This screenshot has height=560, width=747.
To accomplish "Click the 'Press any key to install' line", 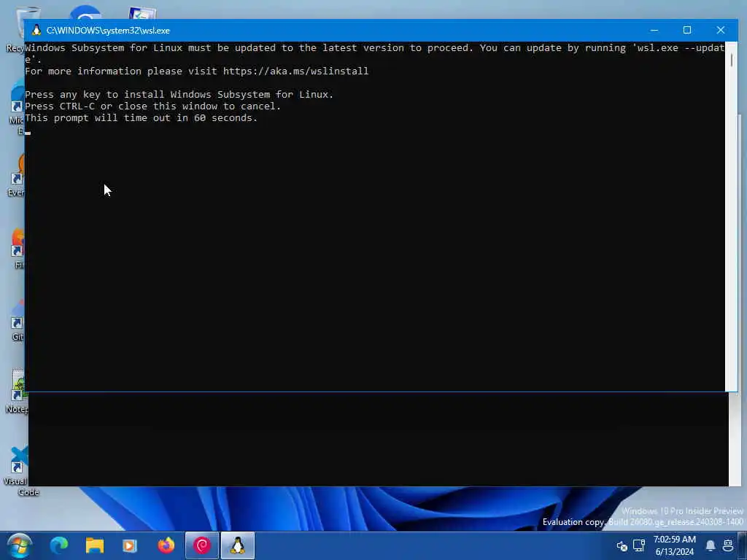I will coord(179,94).
